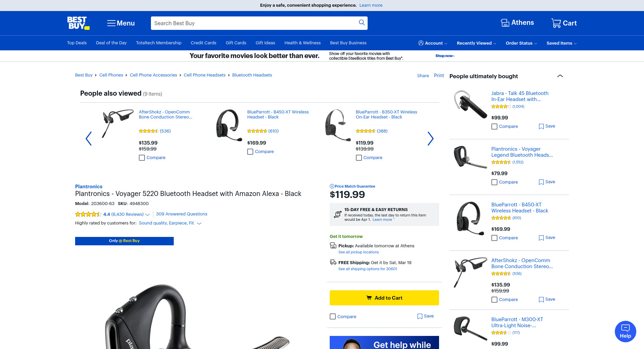Viewport: 644px width, 349px height.
Task: Collapse the People ultimately bought panel
Action: (560, 76)
